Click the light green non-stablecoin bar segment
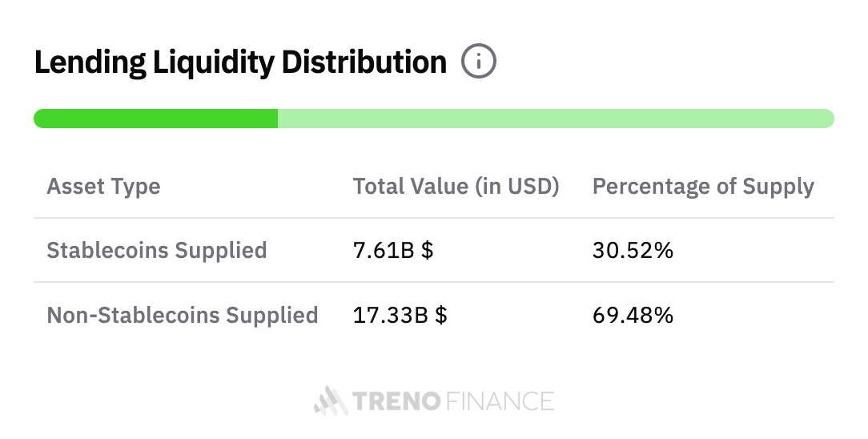 [x=556, y=119]
